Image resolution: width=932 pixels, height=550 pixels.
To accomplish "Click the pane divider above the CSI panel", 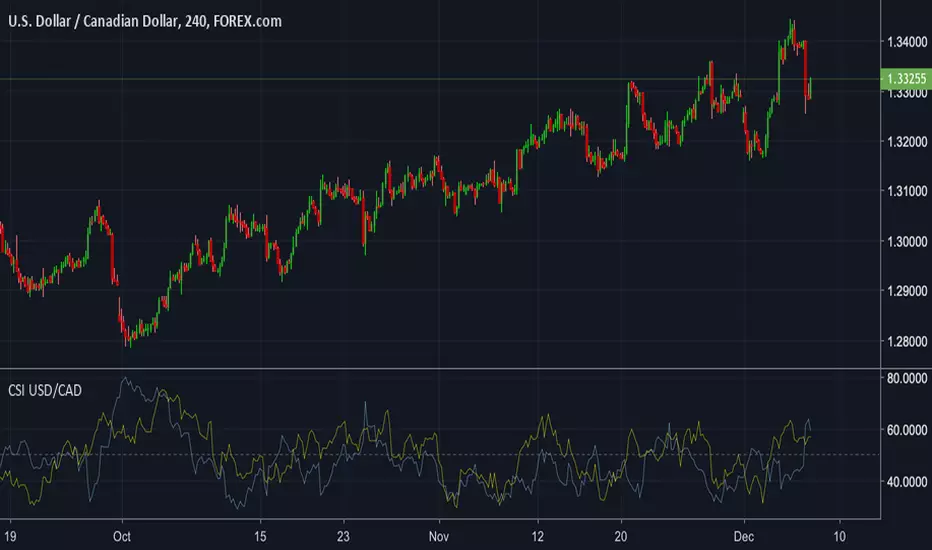I will point(440,369).
